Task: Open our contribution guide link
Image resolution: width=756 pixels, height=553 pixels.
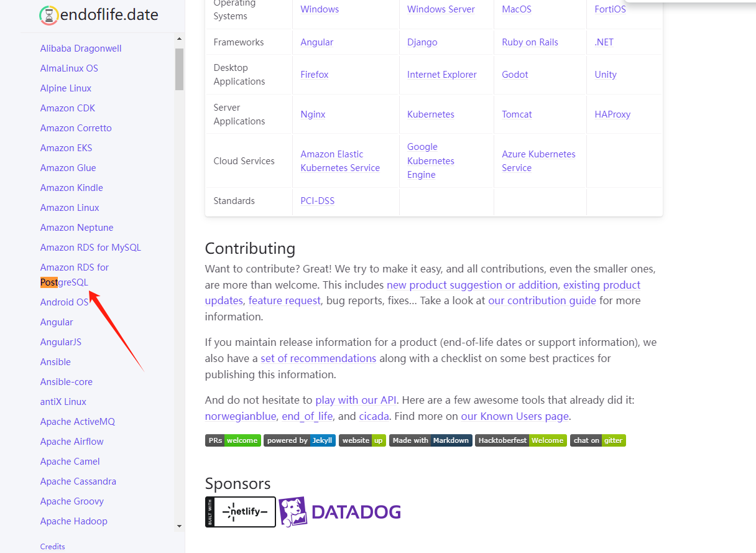Action: tap(542, 300)
